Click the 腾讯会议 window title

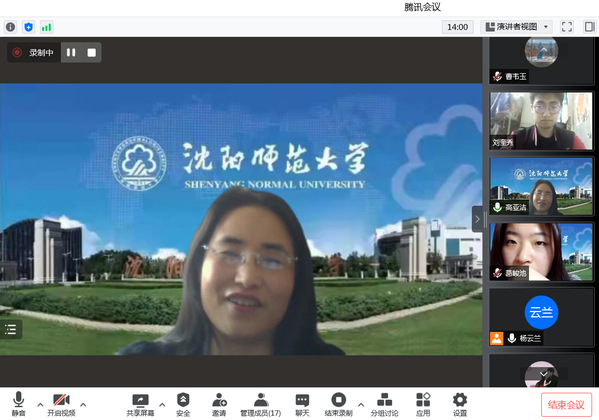[422, 7]
